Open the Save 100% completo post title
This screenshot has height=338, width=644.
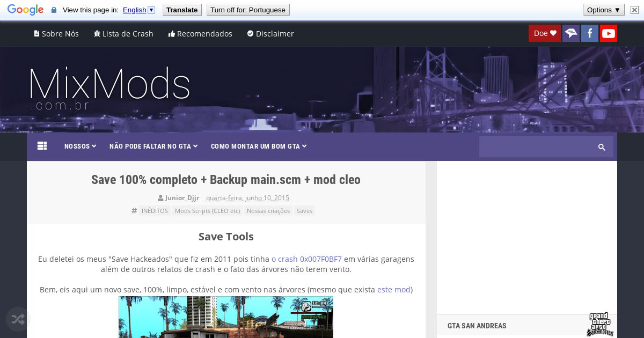[226, 180]
